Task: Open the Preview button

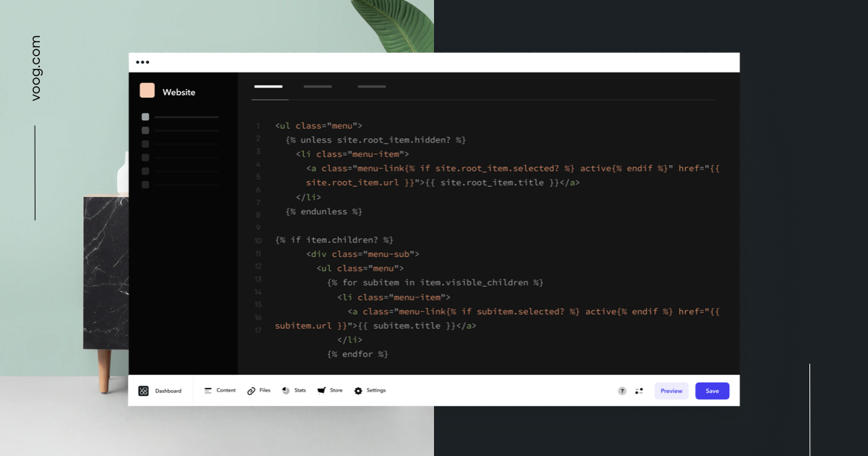Action: [x=671, y=390]
